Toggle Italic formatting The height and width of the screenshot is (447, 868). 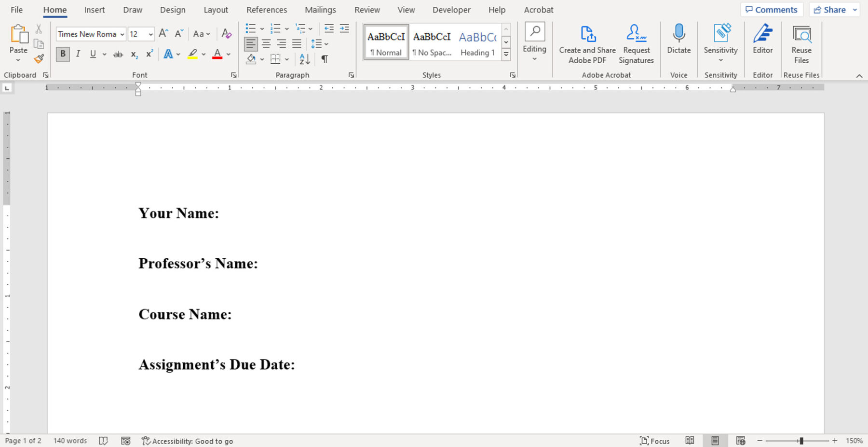(x=78, y=54)
